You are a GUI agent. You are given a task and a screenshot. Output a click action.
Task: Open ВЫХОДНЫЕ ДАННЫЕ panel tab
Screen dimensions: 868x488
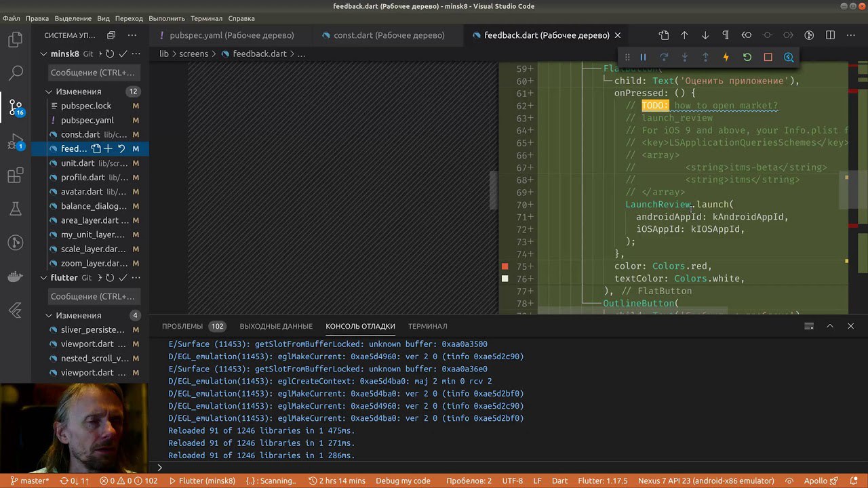(276, 326)
